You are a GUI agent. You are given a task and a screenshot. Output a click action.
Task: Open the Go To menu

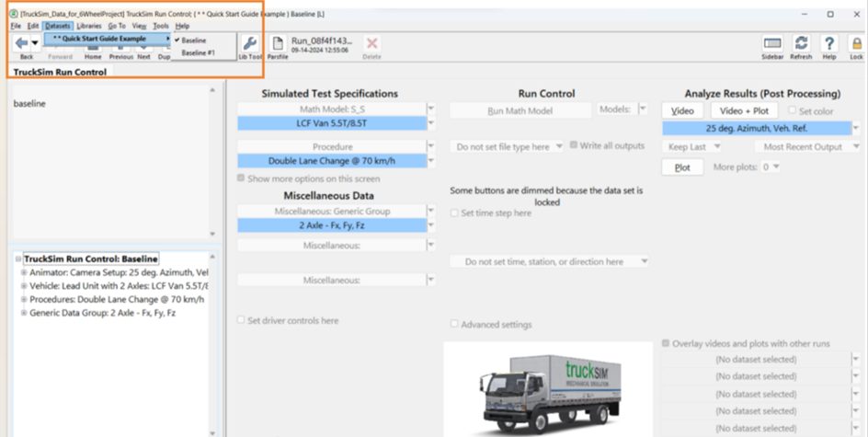(x=117, y=26)
